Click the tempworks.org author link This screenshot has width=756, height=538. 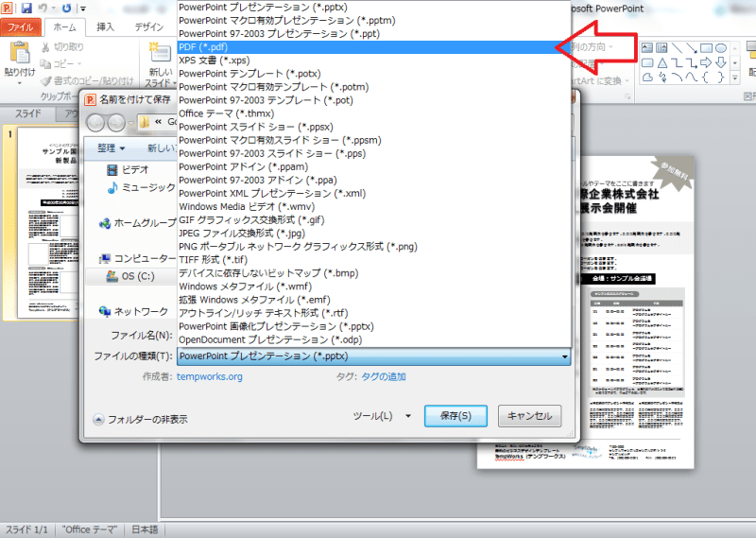coord(209,377)
